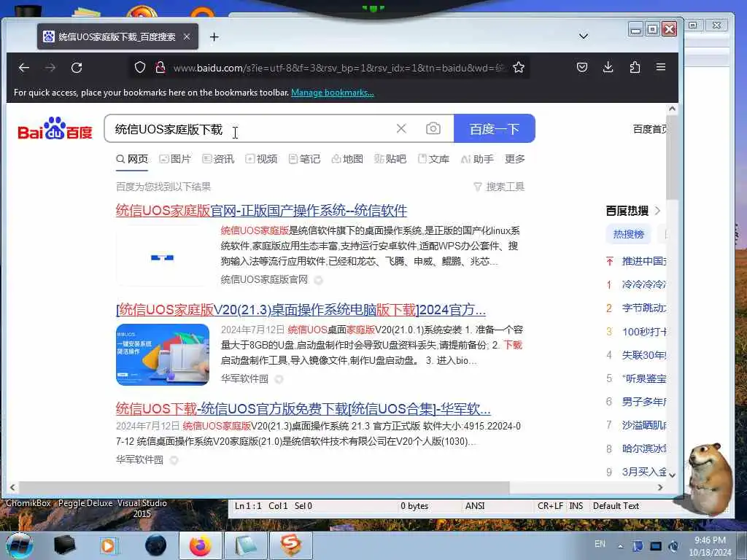Open Pocket save icon in toolbar
Screen dimensions: 747x560
pos(581,67)
